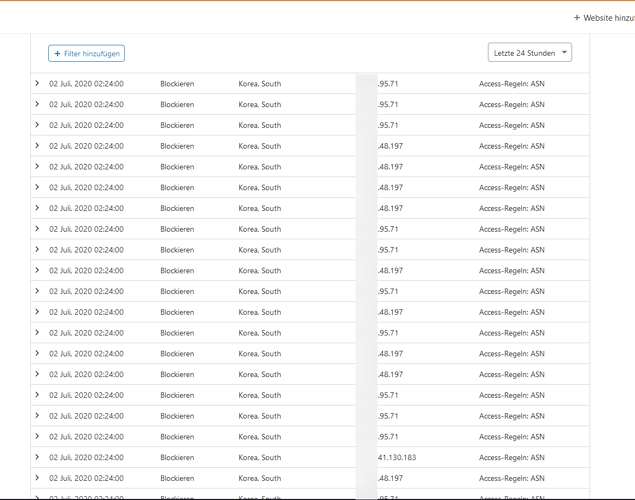Click Access-Regeln: ASN in the first row
Viewport: 635px width, 500px height.
click(511, 84)
